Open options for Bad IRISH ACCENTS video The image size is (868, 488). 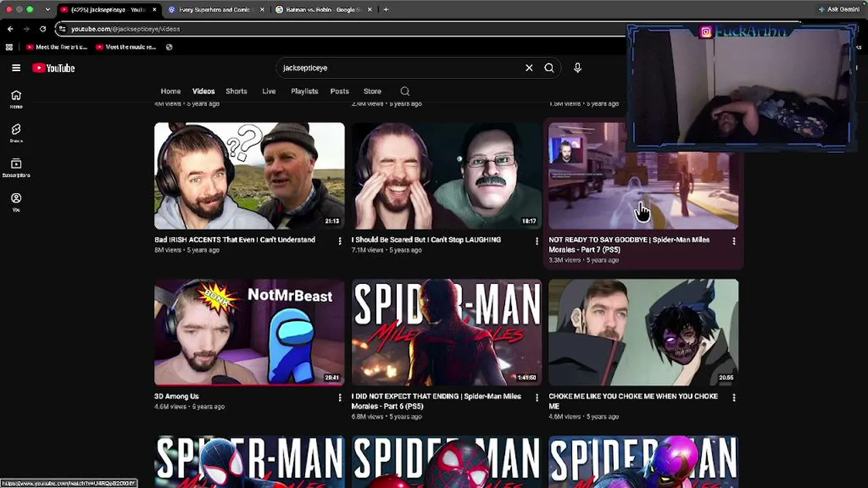[x=340, y=241]
